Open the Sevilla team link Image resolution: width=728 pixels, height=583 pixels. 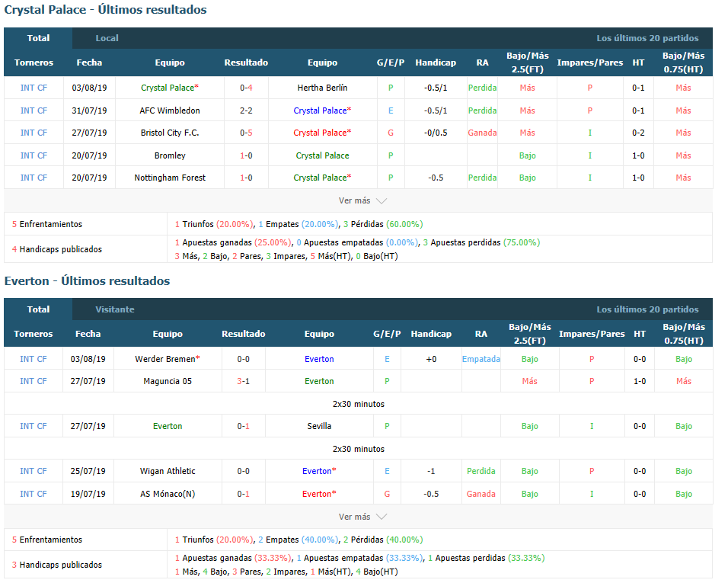(x=319, y=426)
